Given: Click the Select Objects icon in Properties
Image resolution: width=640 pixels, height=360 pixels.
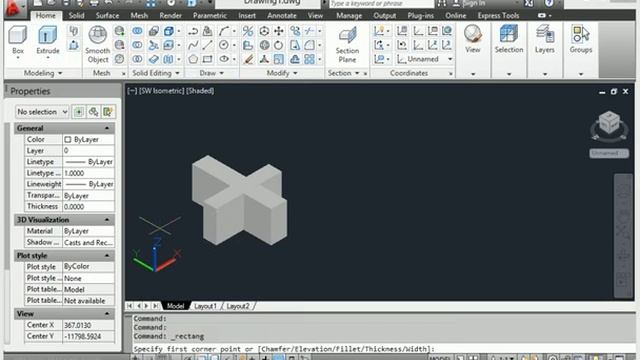Looking at the screenshot, I should click(x=93, y=111).
